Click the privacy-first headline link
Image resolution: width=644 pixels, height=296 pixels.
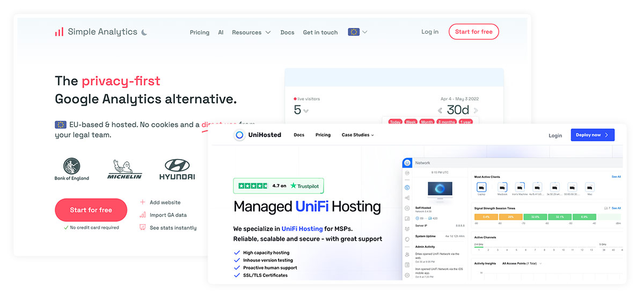[x=121, y=81]
